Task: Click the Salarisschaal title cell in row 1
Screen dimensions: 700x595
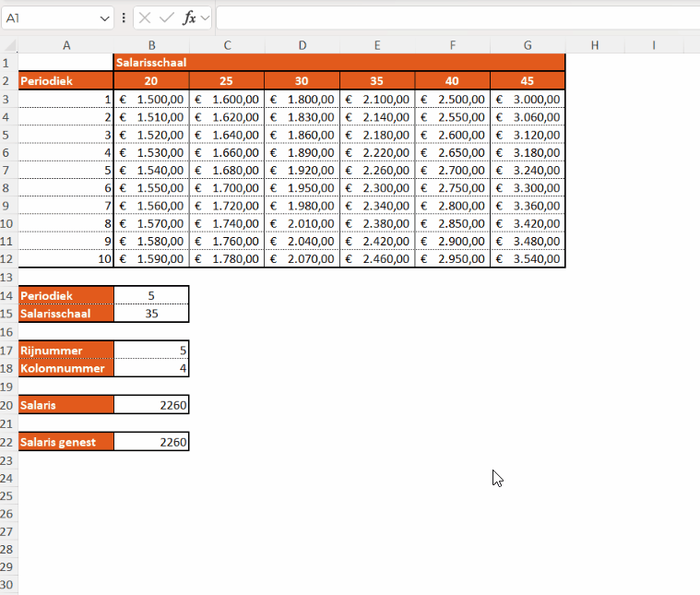Action: coord(339,63)
